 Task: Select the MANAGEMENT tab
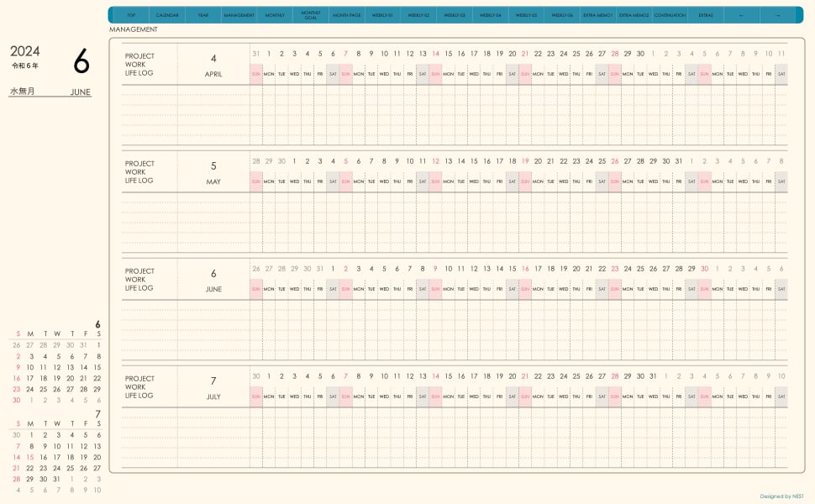[239, 15]
